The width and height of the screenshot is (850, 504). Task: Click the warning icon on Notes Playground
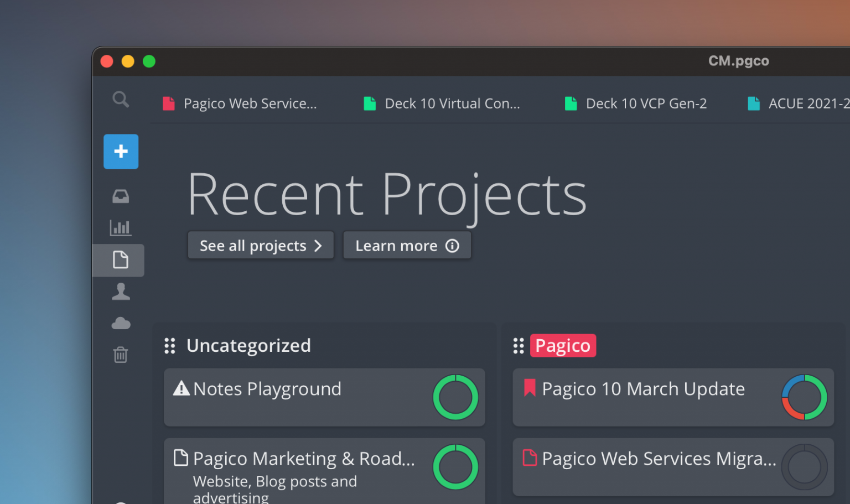[180, 388]
